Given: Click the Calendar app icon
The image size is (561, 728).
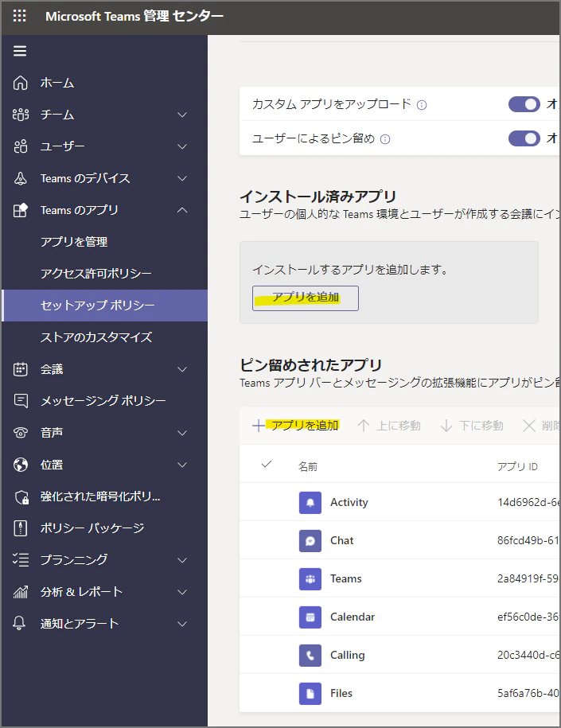Looking at the screenshot, I should (310, 617).
